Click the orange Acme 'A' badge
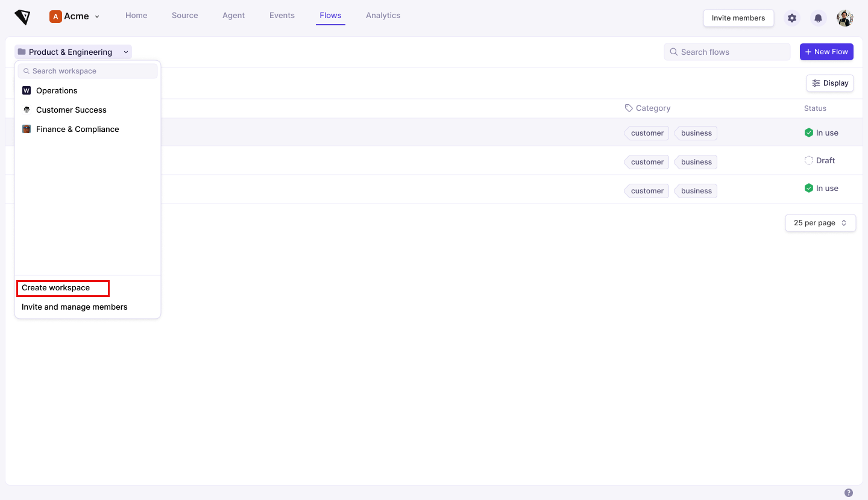 [55, 16]
